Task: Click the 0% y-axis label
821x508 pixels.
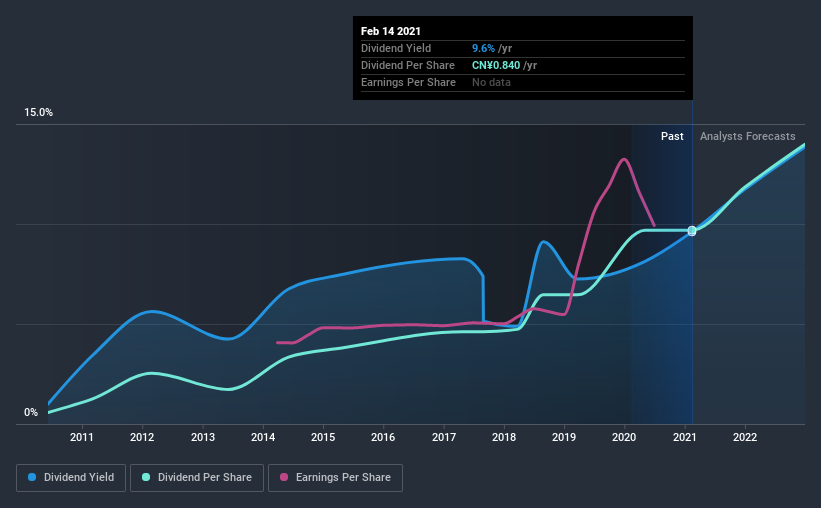Action: (x=31, y=413)
